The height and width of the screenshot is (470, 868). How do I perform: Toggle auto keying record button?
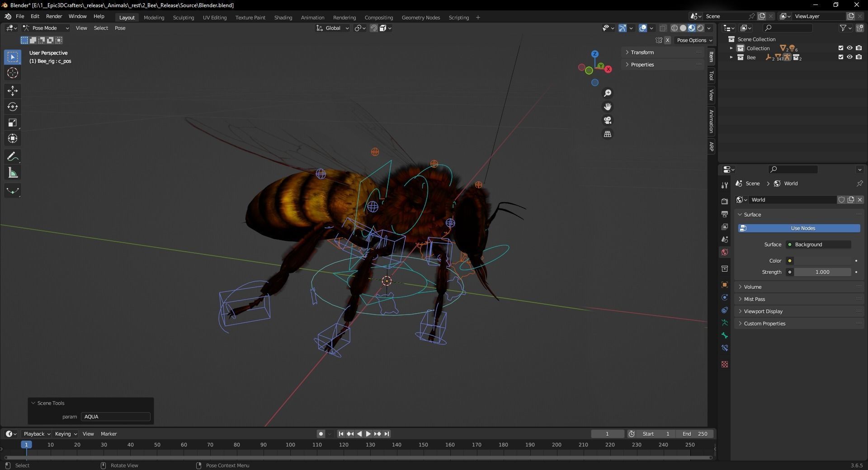coord(321,434)
